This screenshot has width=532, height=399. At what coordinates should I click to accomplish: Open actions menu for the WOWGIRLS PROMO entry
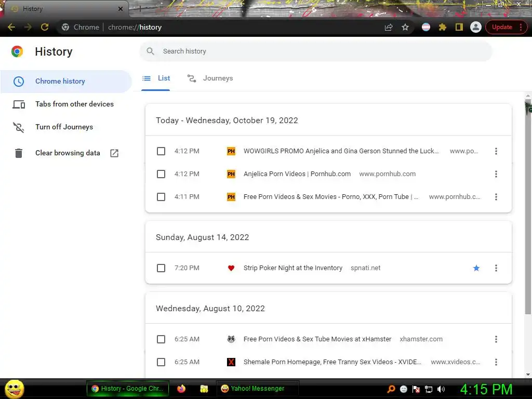click(x=496, y=151)
